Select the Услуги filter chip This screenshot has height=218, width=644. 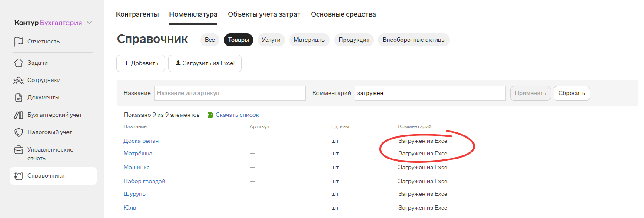click(271, 40)
